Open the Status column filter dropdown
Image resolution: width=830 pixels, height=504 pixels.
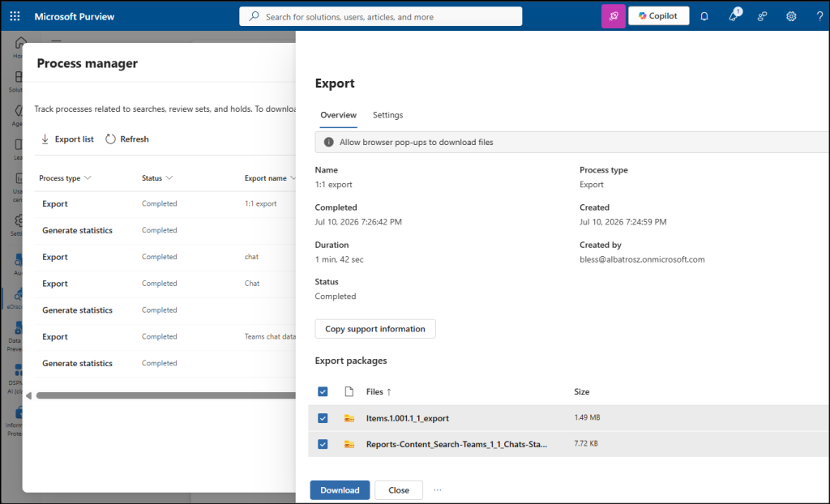(169, 178)
